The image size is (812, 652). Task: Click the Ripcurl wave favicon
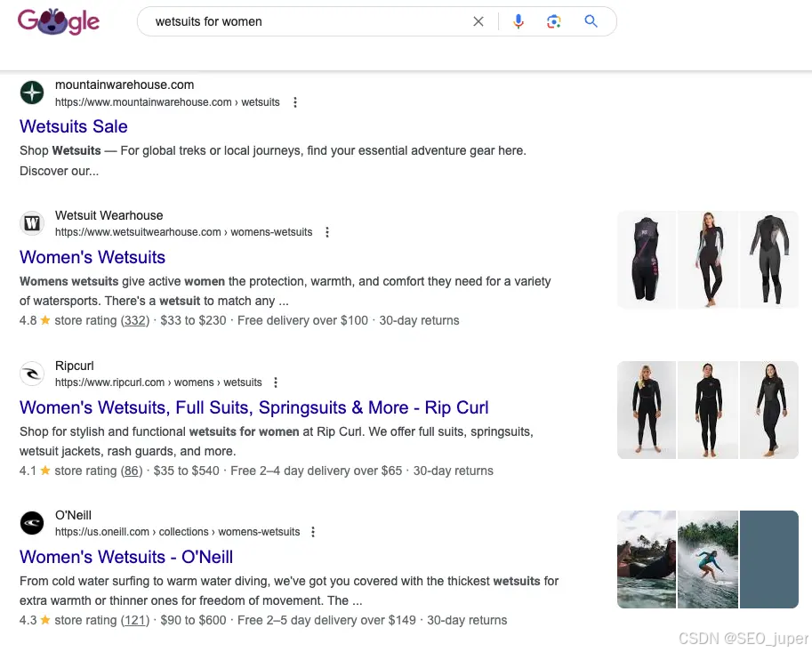click(x=32, y=374)
